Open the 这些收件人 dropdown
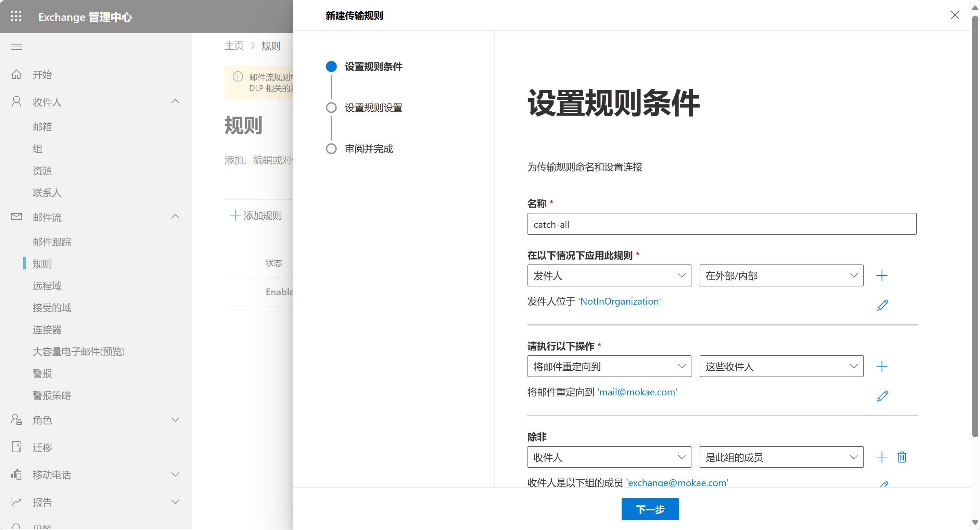This screenshot has height=530, width=980. (781, 366)
